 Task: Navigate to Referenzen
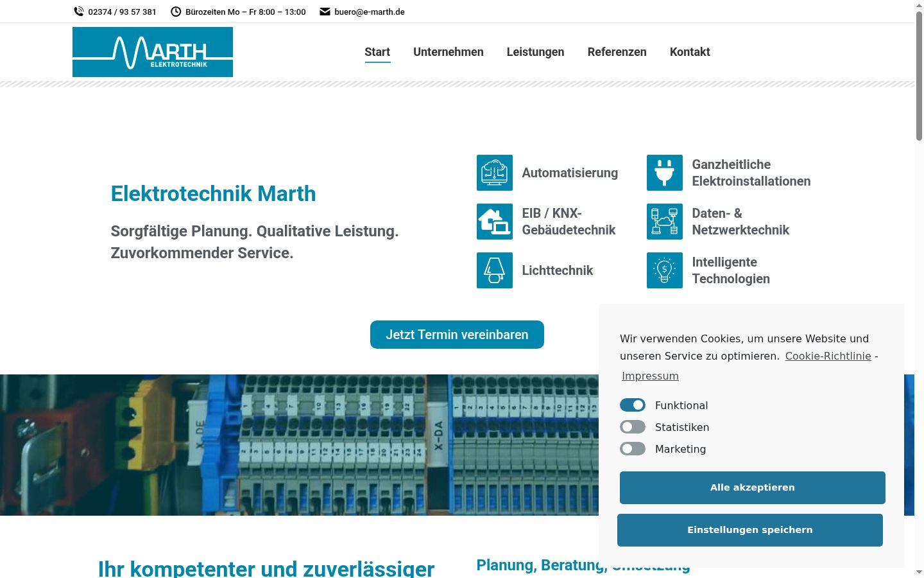tap(617, 52)
